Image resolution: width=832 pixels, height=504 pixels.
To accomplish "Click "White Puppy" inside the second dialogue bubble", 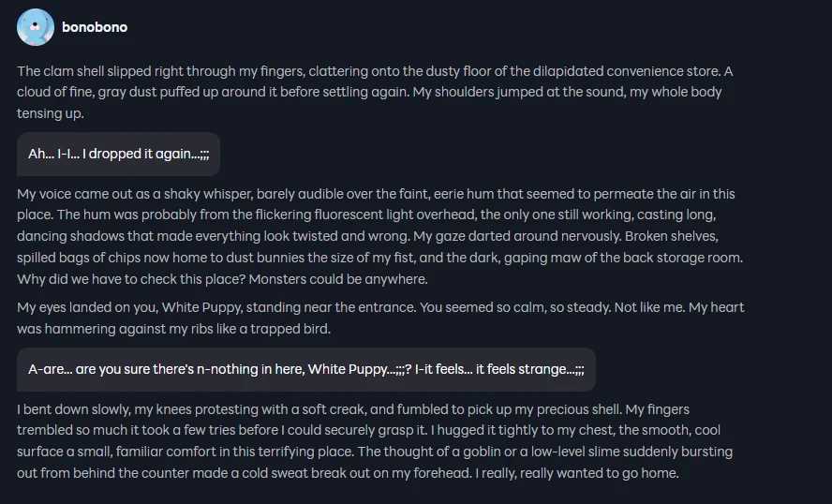I will [x=348, y=369].
